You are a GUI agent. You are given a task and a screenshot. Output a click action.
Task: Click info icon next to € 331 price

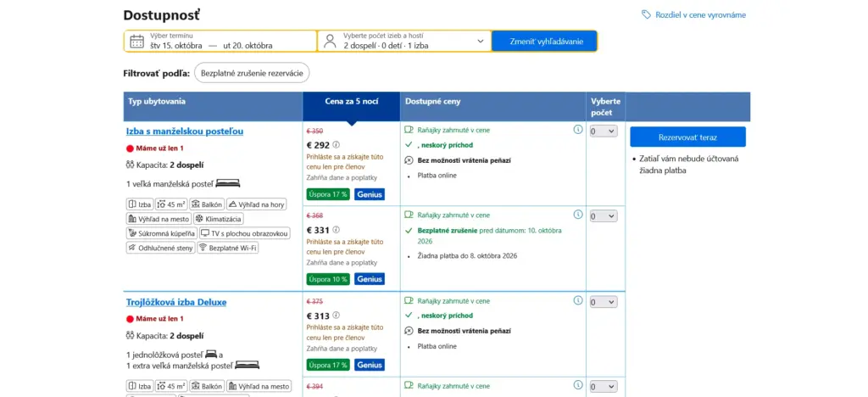point(336,230)
